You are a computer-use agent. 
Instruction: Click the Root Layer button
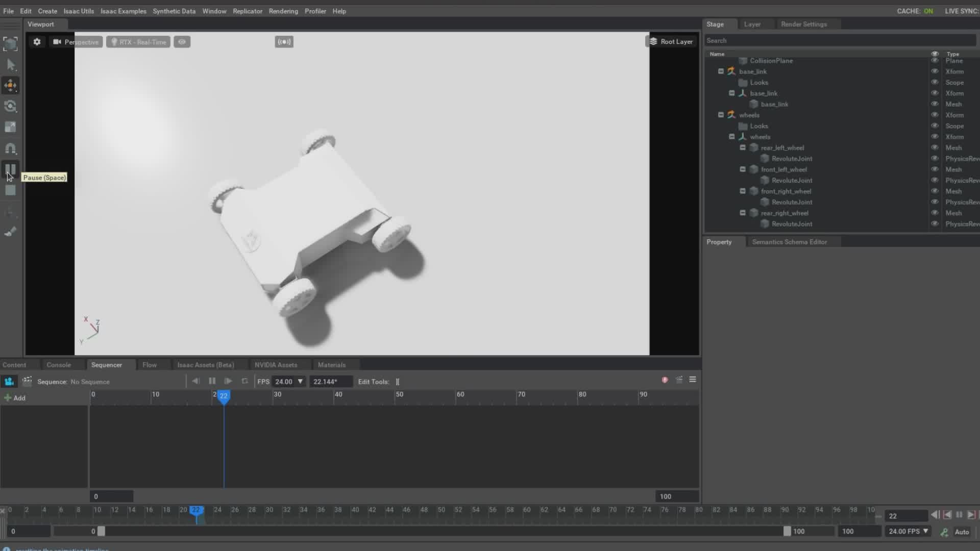point(671,42)
